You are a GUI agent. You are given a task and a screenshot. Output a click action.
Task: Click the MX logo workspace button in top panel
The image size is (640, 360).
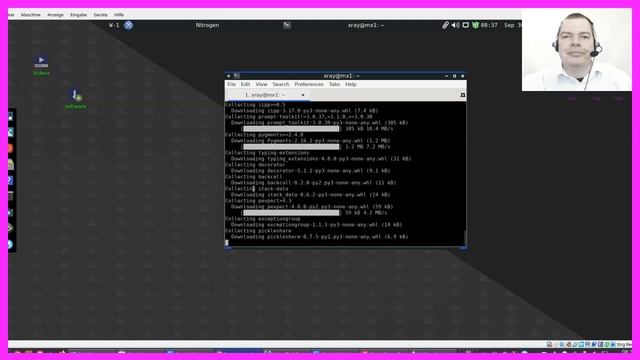(129, 25)
